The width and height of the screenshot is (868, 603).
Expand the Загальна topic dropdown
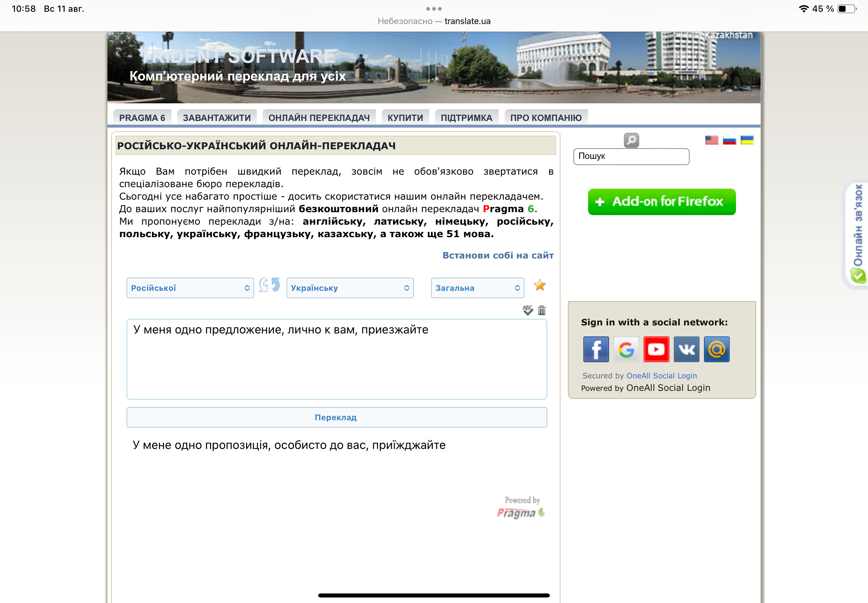pyautogui.click(x=477, y=288)
